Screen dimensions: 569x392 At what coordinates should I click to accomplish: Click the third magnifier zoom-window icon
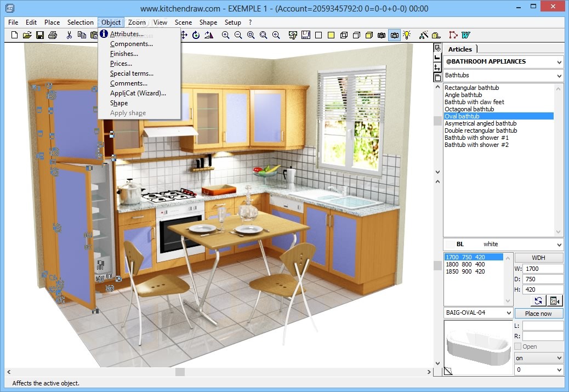pos(251,35)
